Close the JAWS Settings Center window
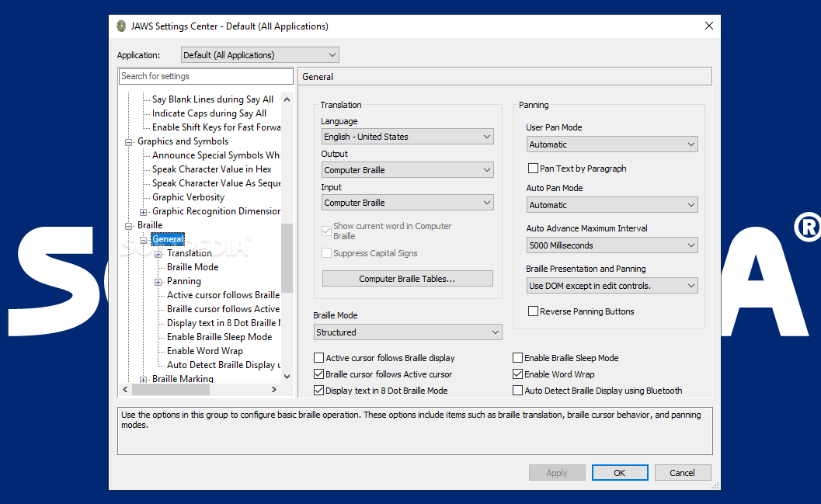The width and height of the screenshot is (821, 504). [x=709, y=26]
